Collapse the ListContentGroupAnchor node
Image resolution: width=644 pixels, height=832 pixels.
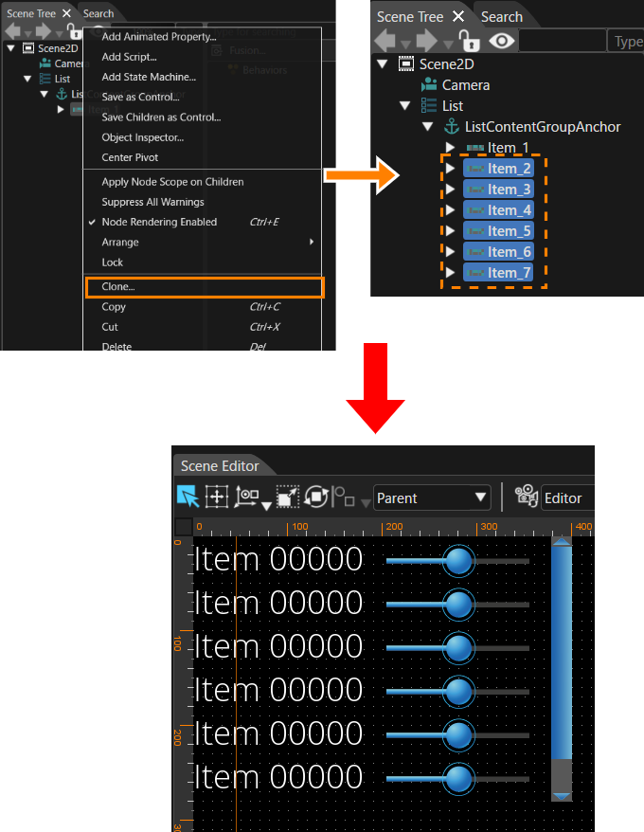pos(428,127)
